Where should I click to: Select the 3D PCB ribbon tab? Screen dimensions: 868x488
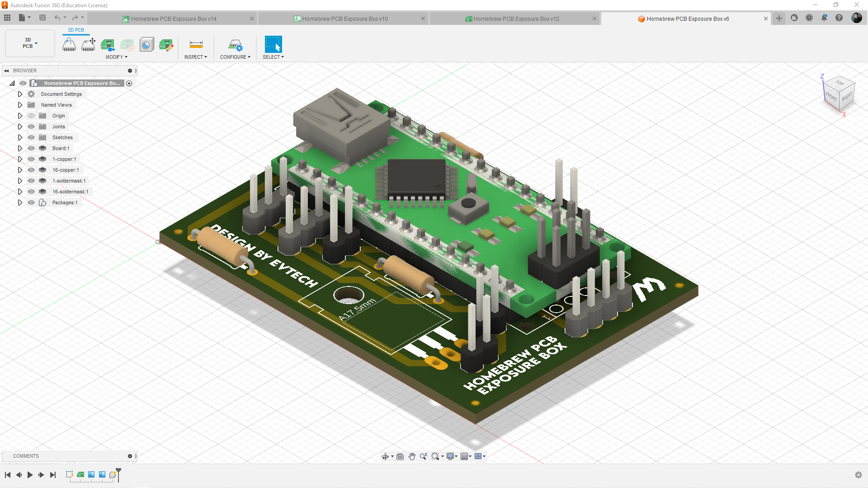pyautogui.click(x=76, y=30)
